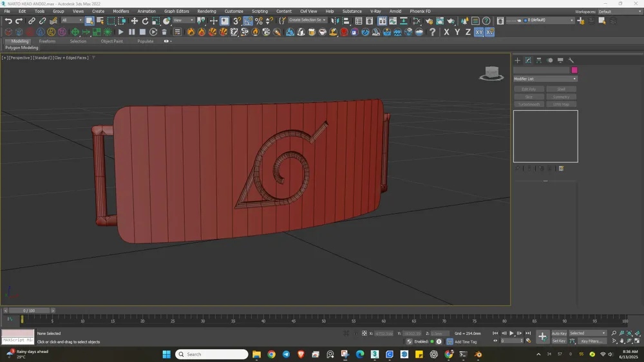Toggle Window/Crossing selection mode

coord(122,21)
